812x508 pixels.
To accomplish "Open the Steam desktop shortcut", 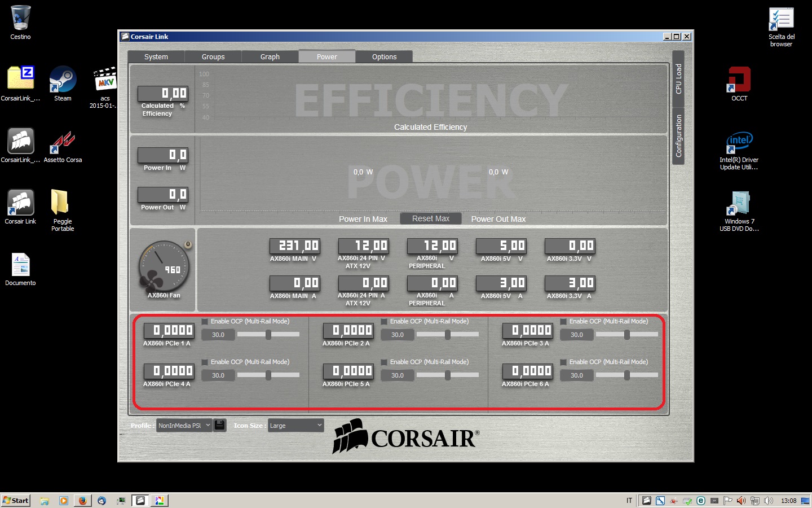I will pos(63,84).
